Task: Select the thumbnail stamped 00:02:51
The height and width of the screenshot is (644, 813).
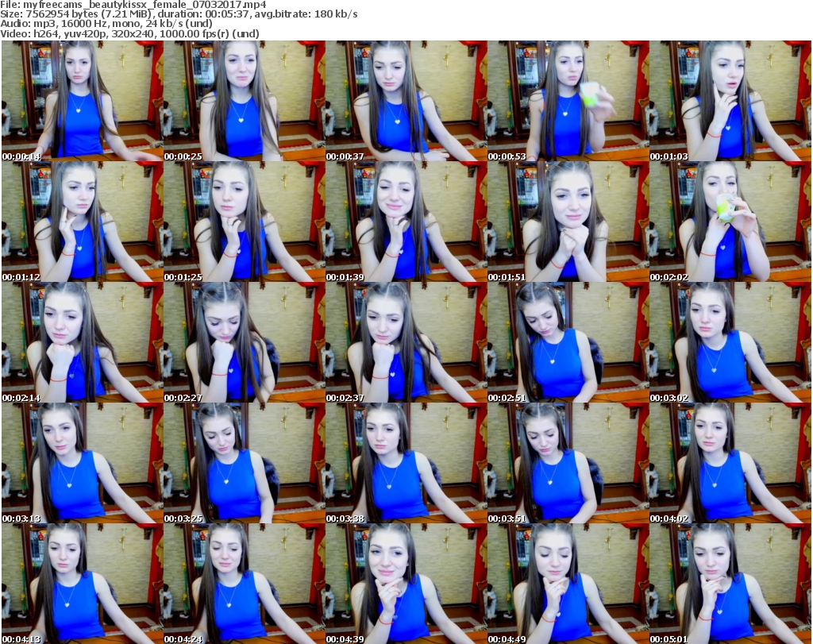Action: [x=568, y=342]
